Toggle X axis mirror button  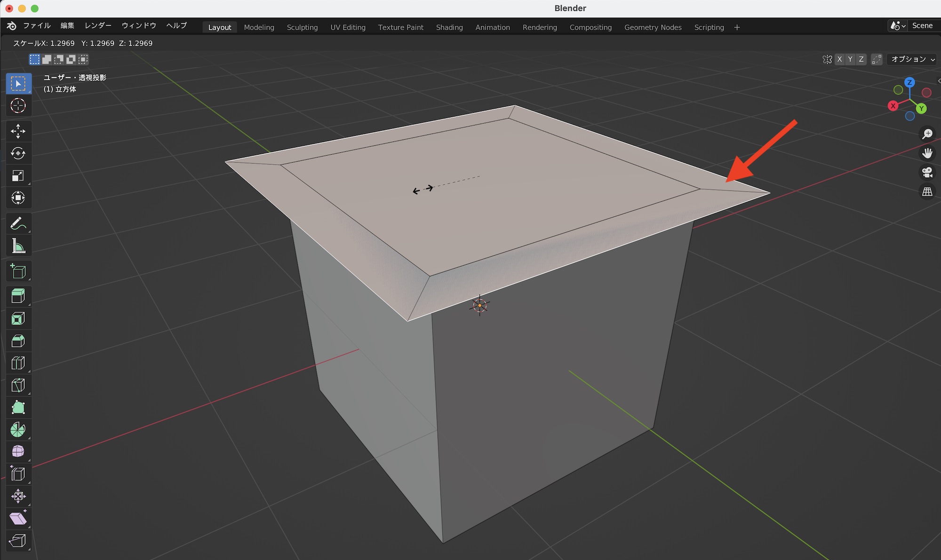839,59
